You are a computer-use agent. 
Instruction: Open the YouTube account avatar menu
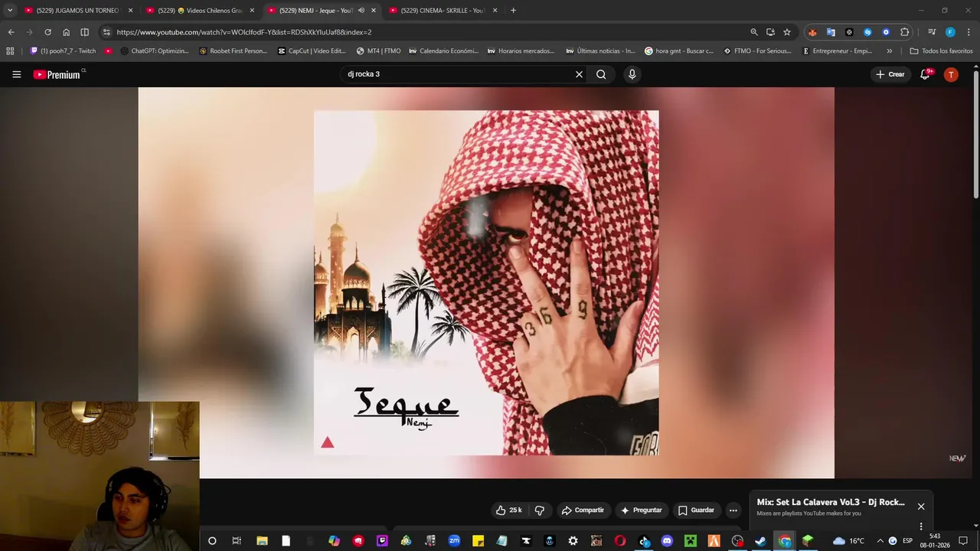click(951, 74)
